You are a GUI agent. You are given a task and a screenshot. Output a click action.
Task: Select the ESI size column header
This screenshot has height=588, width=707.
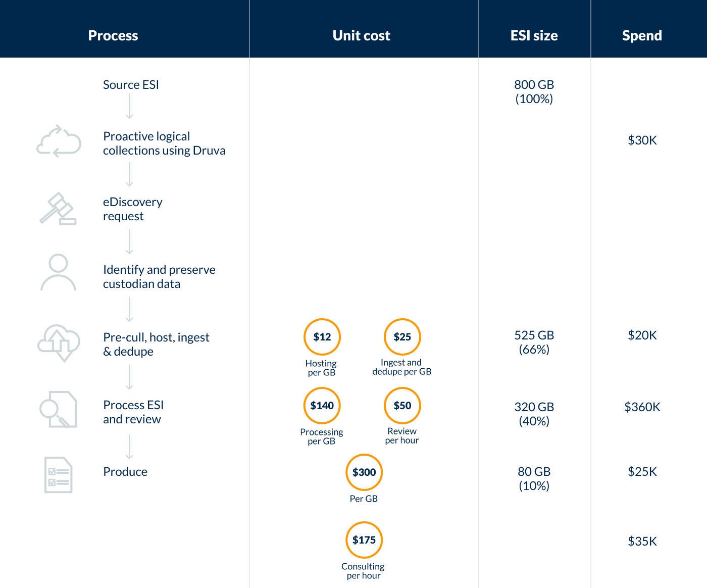coord(534,35)
